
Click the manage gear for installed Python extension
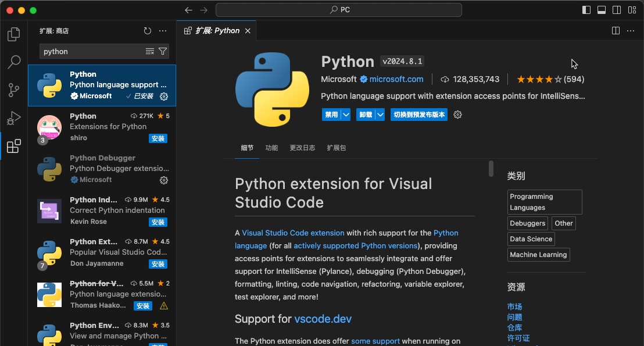click(164, 97)
